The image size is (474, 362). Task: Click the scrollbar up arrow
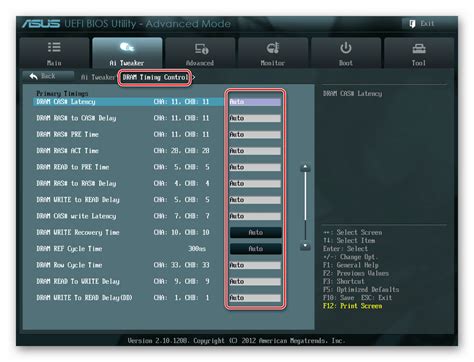pyautogui.click(x=305, y=167)
